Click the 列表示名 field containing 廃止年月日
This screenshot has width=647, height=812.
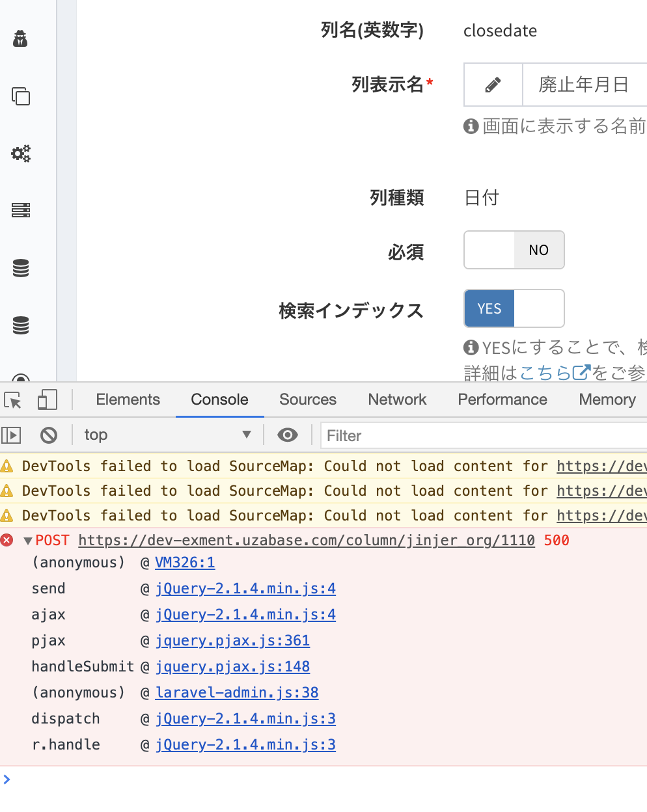coord(585,85)
